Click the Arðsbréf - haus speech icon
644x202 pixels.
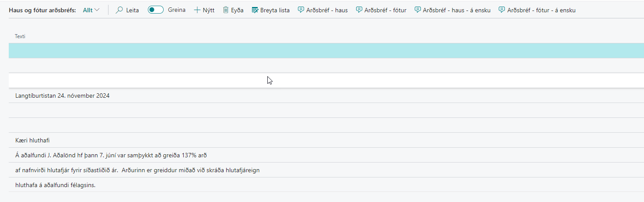point(301,10)
